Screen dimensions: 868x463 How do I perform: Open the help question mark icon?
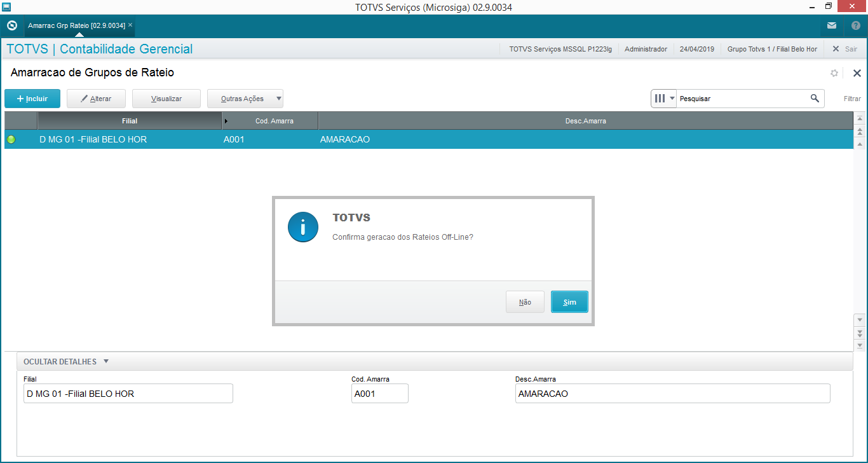click(x=856, y=26)
